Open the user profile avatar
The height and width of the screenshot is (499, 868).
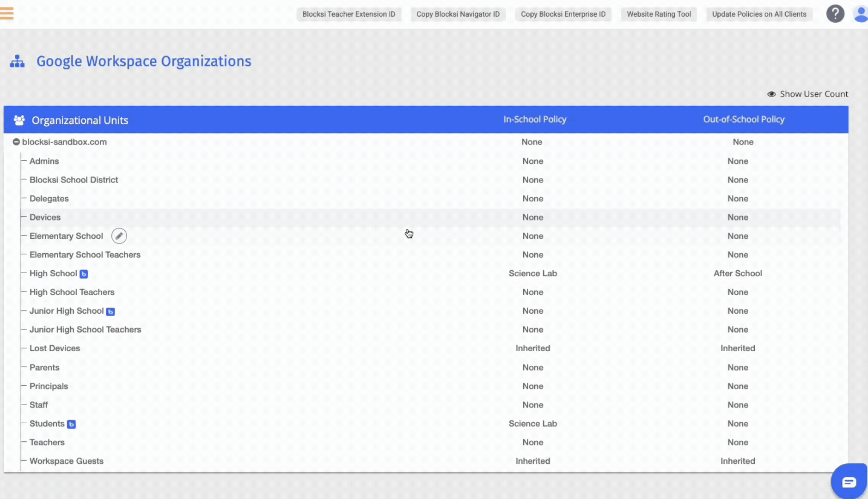860,14
